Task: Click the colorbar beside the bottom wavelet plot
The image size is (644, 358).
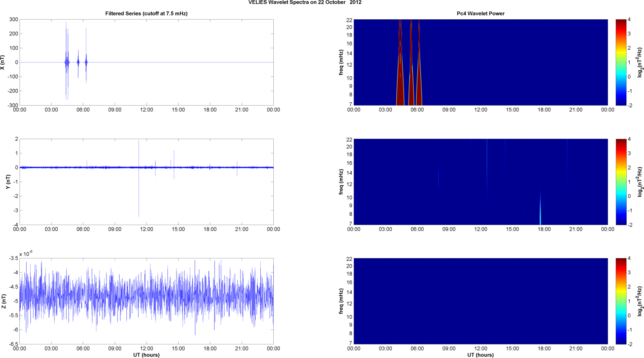Action: point(621,301)
